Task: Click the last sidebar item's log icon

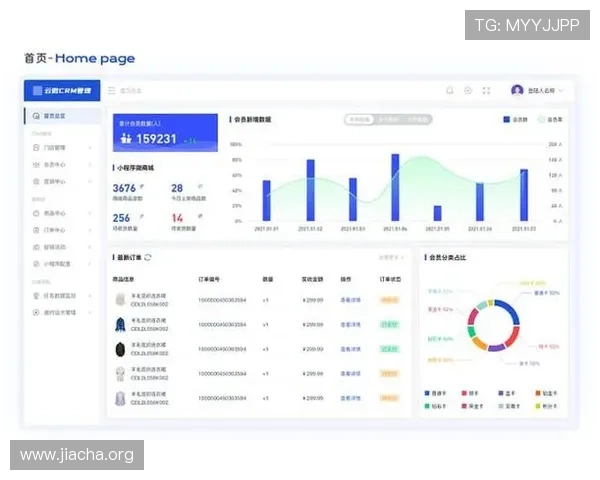Action: (36, 312)
